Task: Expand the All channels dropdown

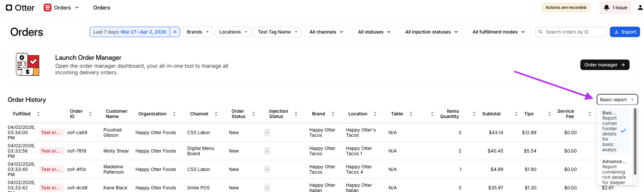Action: tap(326, 32)
